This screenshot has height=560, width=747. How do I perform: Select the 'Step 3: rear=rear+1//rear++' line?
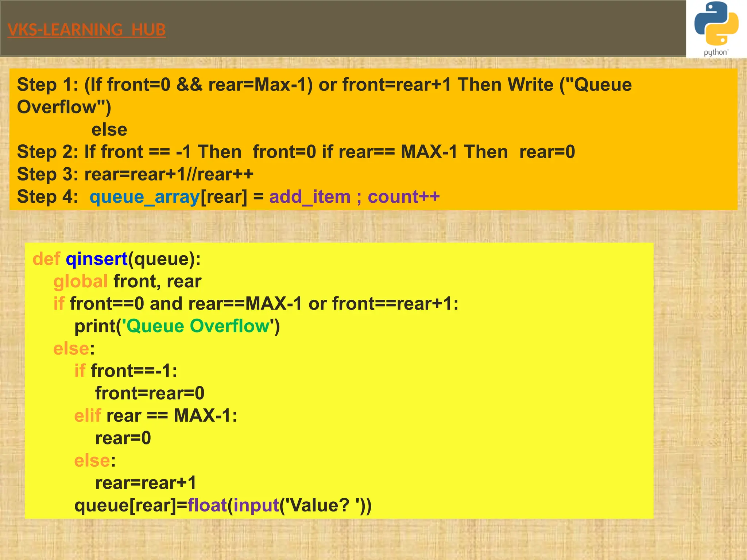point(135,174)
